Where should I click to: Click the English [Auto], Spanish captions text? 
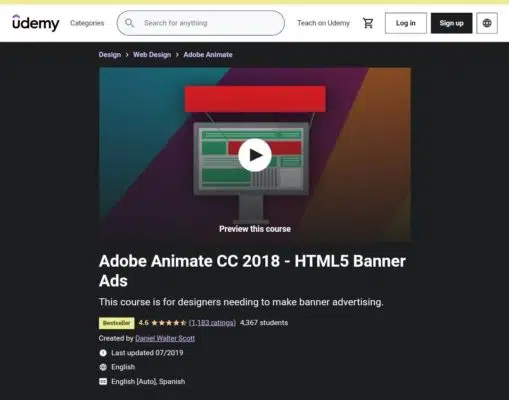pyautogui.click(x=148, y=381)
